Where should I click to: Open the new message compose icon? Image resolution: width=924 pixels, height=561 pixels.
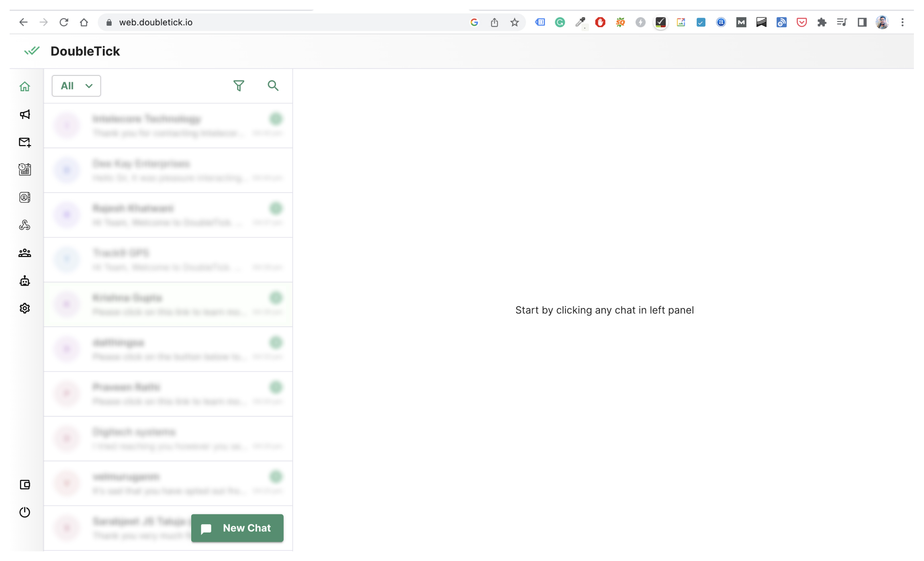click(x=25, y=142)
